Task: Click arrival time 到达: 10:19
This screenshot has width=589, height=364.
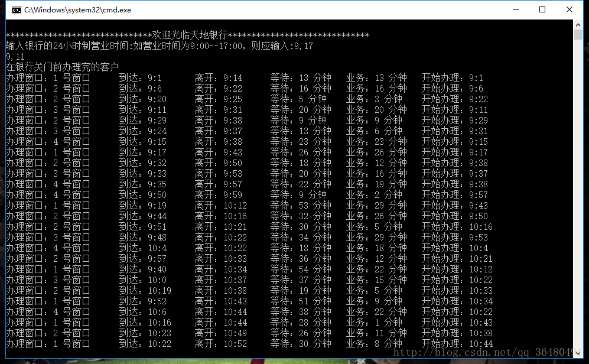Action: (145, 291)
